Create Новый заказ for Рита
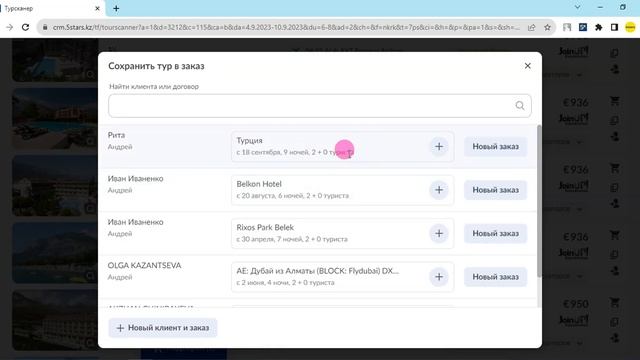Viewport: 640px width, 360px height. coord(496,147)
